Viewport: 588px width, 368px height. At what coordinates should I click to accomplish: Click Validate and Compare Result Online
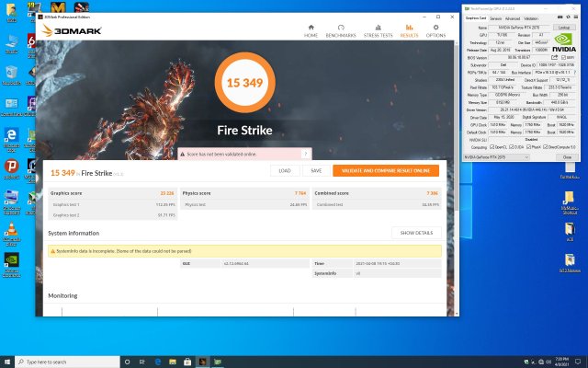pos(385,170)
